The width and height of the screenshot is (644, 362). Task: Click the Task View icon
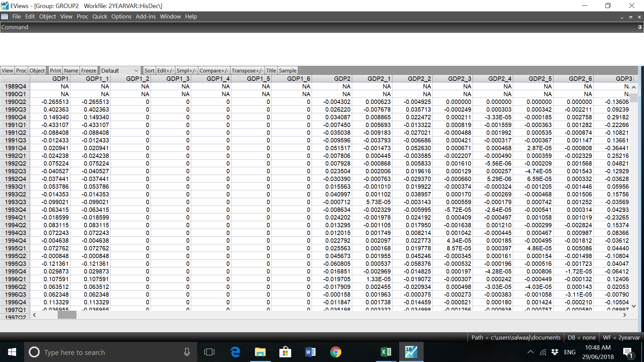pos(209,352)
